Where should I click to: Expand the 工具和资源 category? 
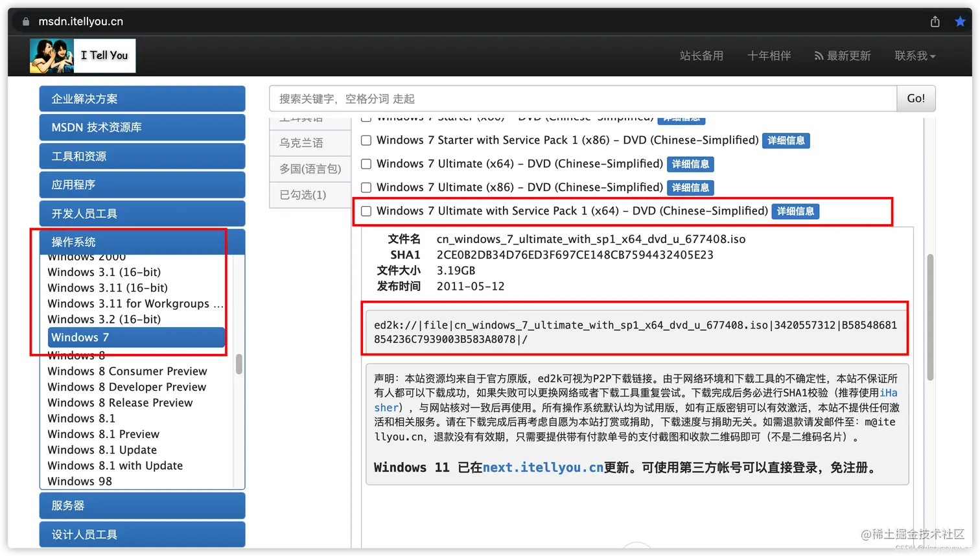pyautogui.click(x=142, y=156)
